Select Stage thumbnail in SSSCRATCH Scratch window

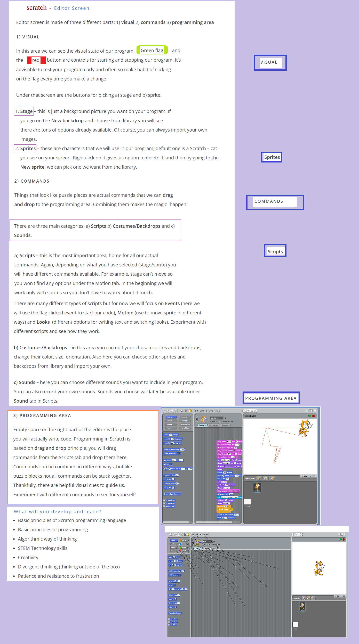click(248, 502)
